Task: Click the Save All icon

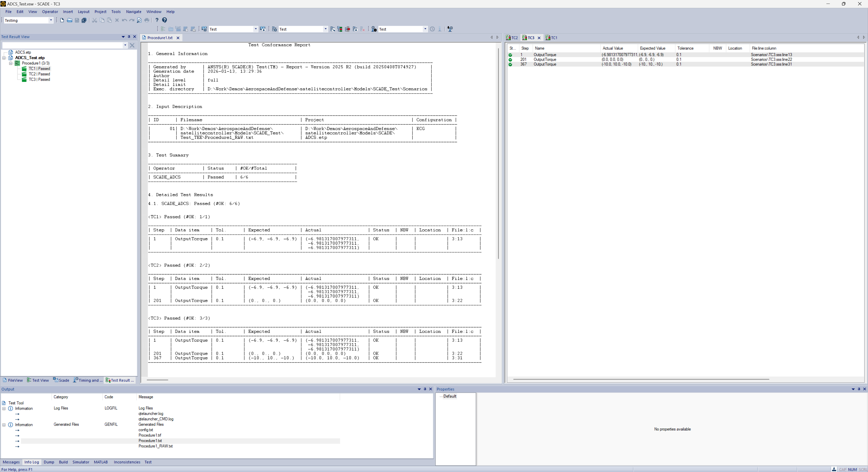Action: (84, 20)
